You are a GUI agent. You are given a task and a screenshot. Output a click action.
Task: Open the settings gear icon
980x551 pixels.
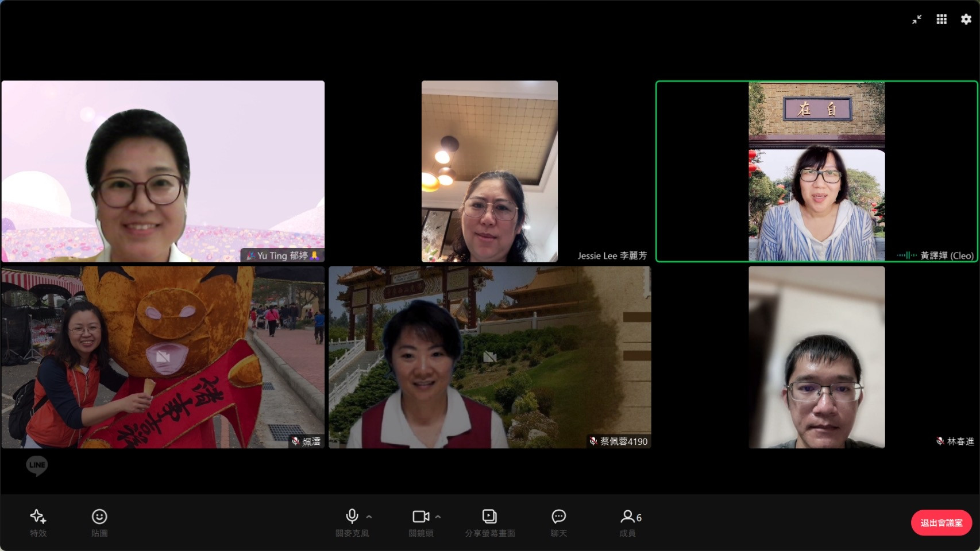point(966,19)
